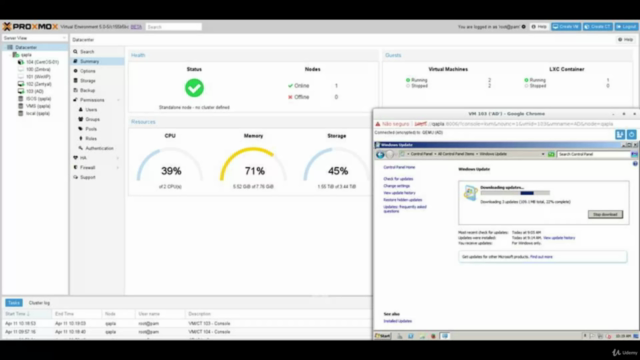Viewport: 640px width, 360px height.
Task: Open the Control Panel Home link
Action: tap(399, 167)
